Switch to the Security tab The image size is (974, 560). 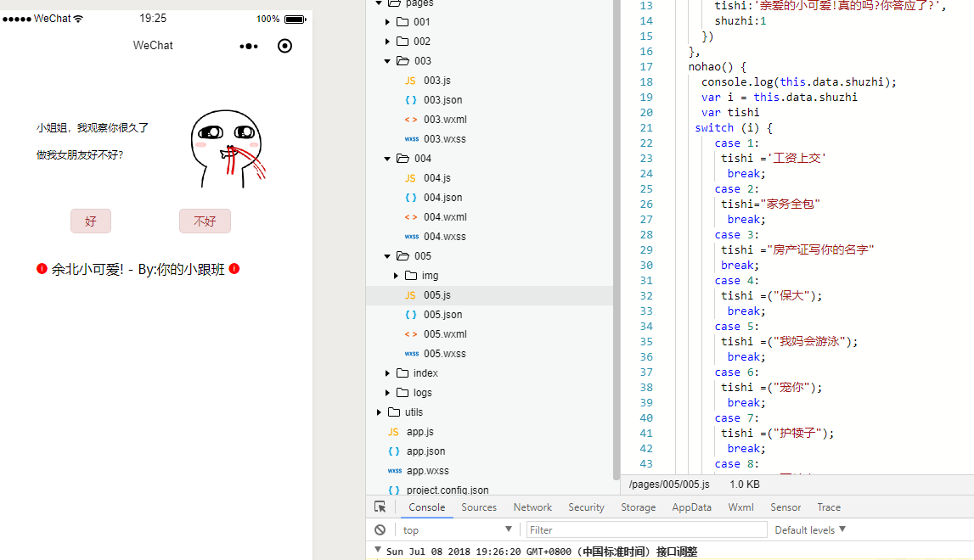tap(586, 507)
